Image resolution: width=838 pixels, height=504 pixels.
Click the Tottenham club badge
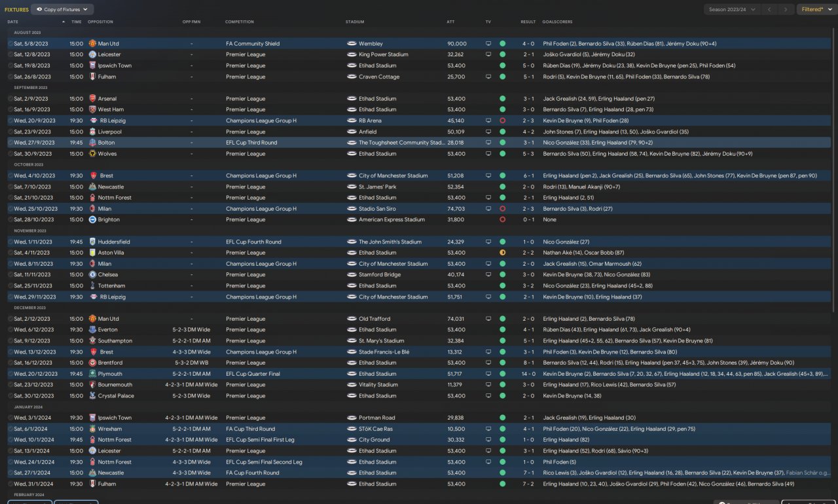pyautogui.click(x=92, y=286)
